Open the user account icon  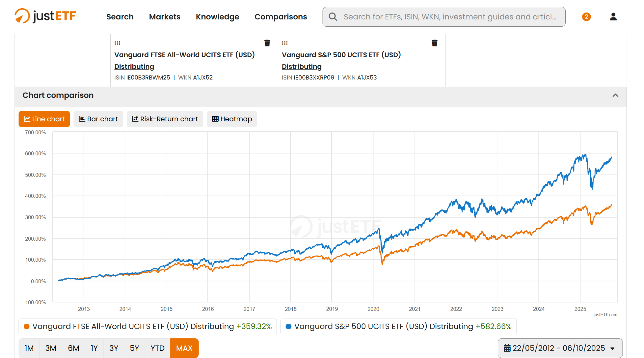613,17
